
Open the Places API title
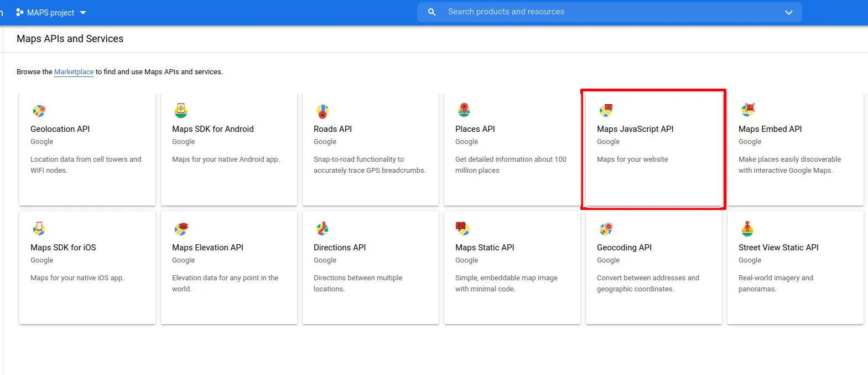tap(475, 129)
